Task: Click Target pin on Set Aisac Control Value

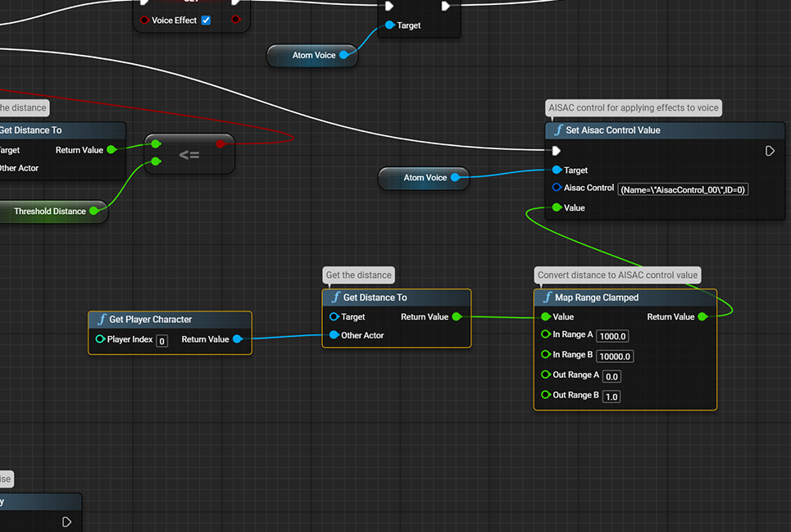Action: coord(557,170)
